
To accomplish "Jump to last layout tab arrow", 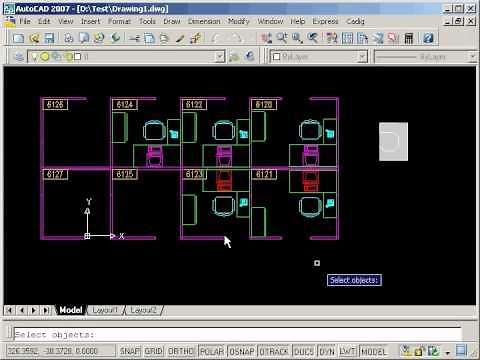I will [x=45, y=310].
